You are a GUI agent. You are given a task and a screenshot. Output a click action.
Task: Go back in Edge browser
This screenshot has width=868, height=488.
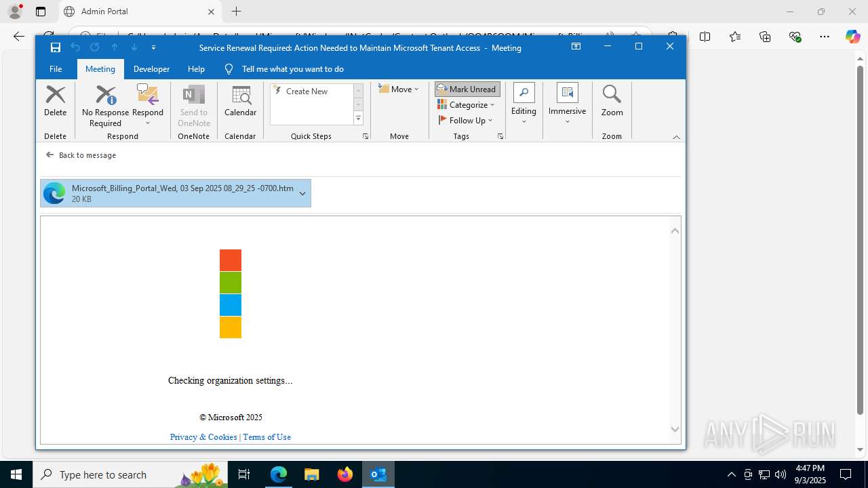pos(19,37)
